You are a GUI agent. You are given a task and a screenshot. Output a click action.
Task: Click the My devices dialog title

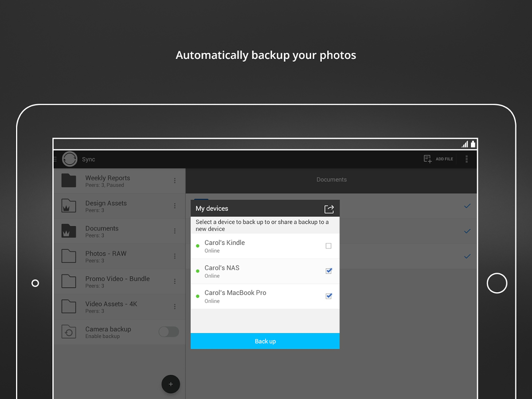[212, 208]
